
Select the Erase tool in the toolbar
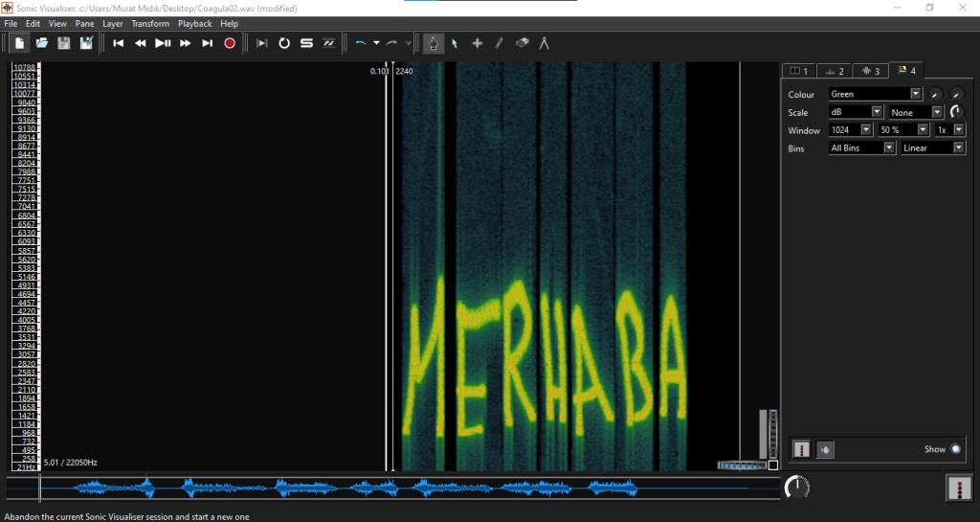(522, 43)
